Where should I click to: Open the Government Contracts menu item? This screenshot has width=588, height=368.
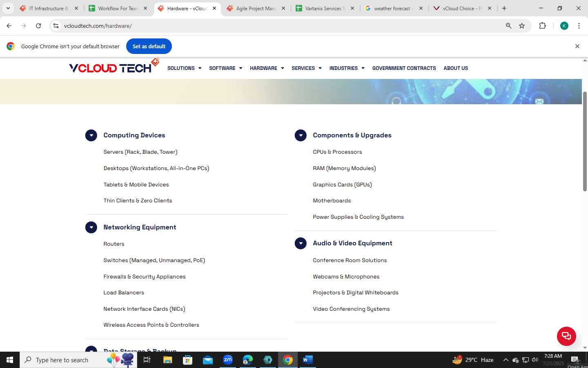404,68
